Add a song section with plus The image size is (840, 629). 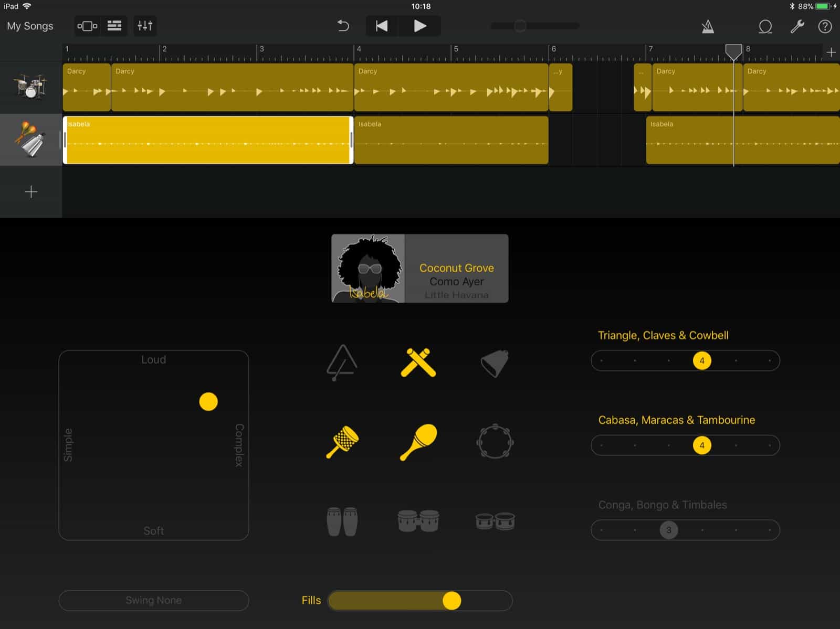[831, 52]
